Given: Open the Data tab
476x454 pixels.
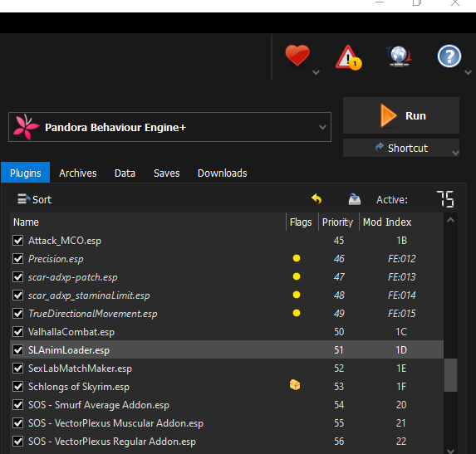Looking at the screenshot, I should click(x=125, y=173).
